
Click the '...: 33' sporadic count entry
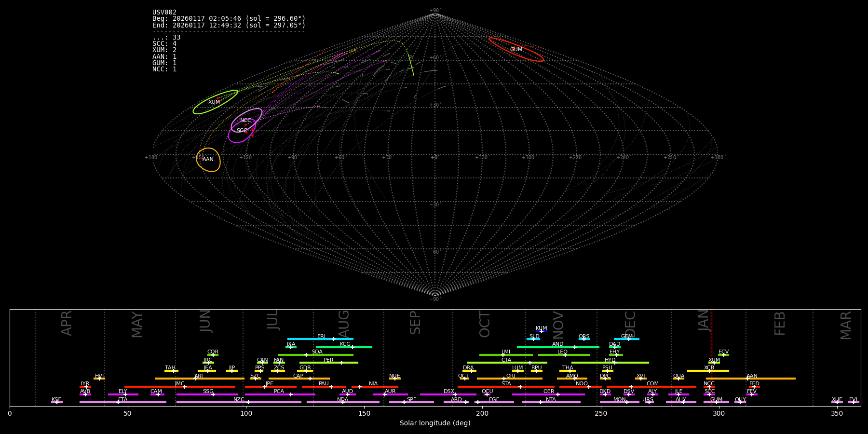(166, 38)
